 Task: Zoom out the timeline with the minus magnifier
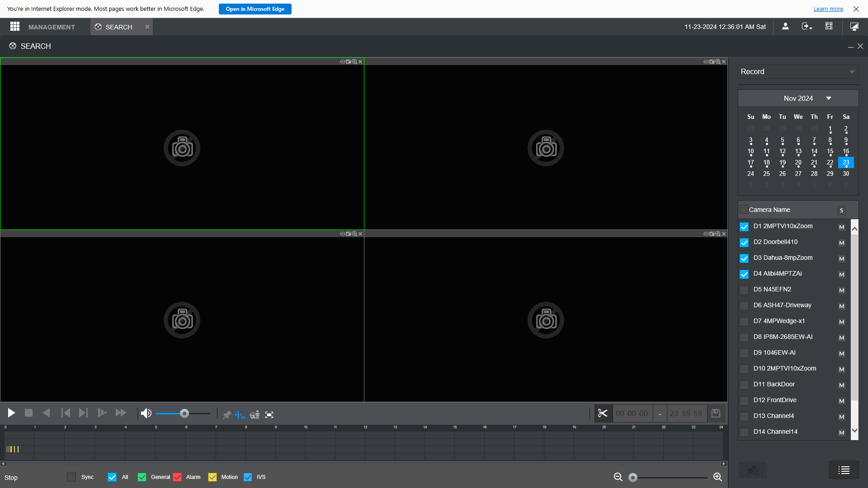click(618, 477)
